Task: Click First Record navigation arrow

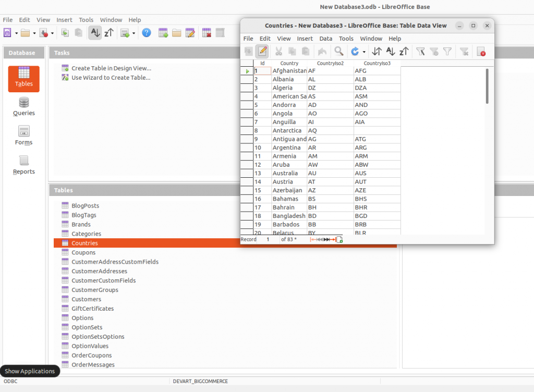Action: tap(313, 240)
